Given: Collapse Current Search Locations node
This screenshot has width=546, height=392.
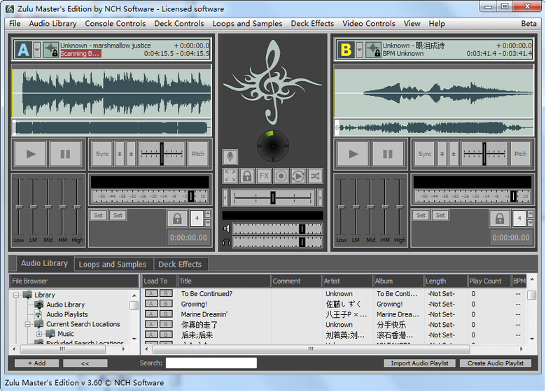Looking at the screenshot, I should click(27, 324).
